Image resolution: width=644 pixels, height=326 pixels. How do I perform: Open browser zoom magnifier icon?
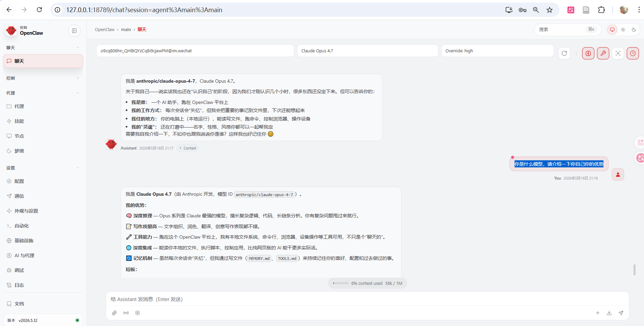(536, 10)
